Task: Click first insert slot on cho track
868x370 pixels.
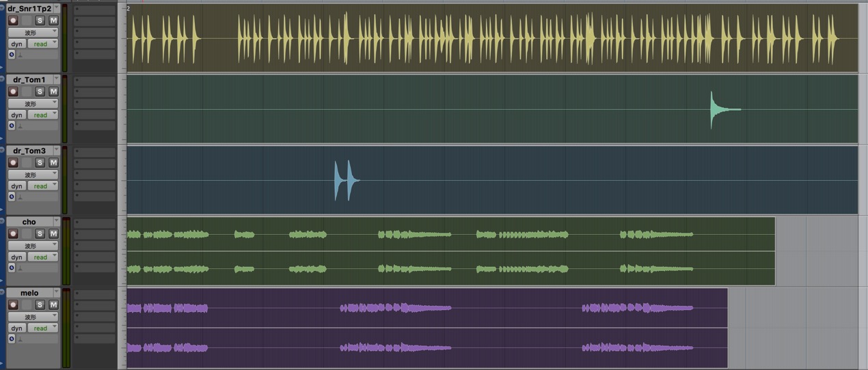Action: pyautogui.click(x=94, y=223)
